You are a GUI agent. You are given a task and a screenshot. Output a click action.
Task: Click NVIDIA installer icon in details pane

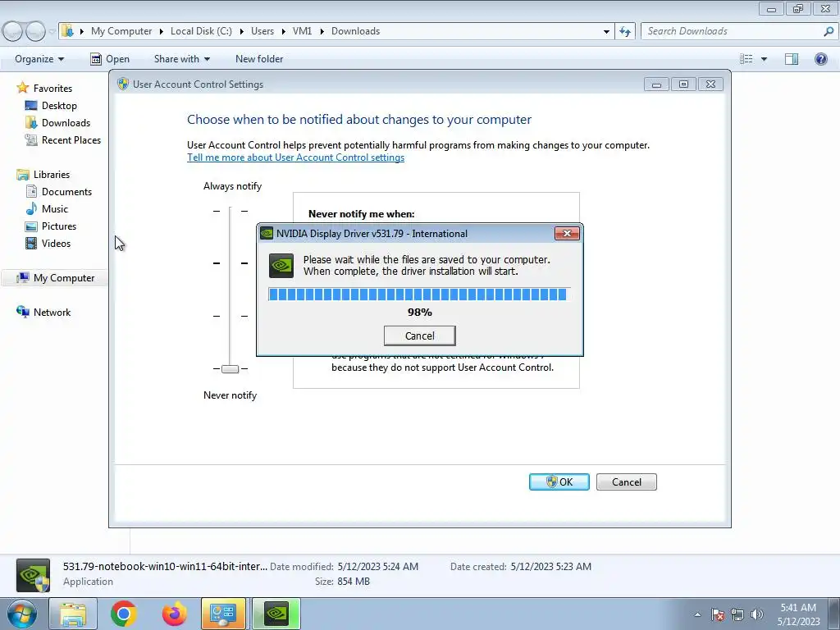33,575
